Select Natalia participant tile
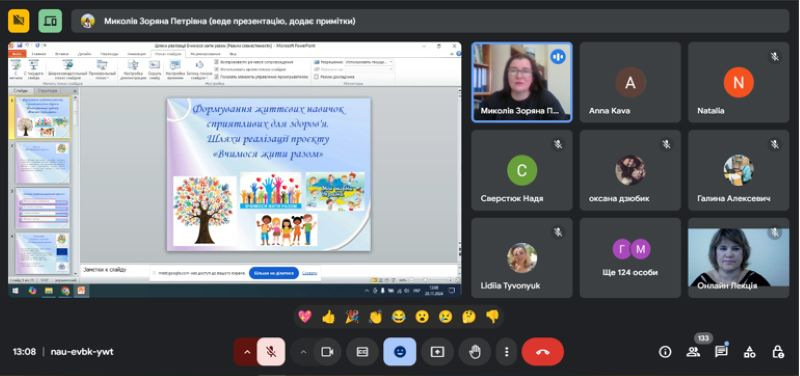Screen dimensions: 800x376 click(738, 82)
